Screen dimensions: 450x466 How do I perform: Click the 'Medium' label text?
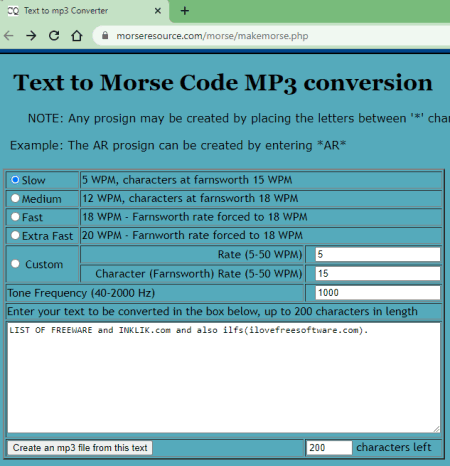point(42,199)
